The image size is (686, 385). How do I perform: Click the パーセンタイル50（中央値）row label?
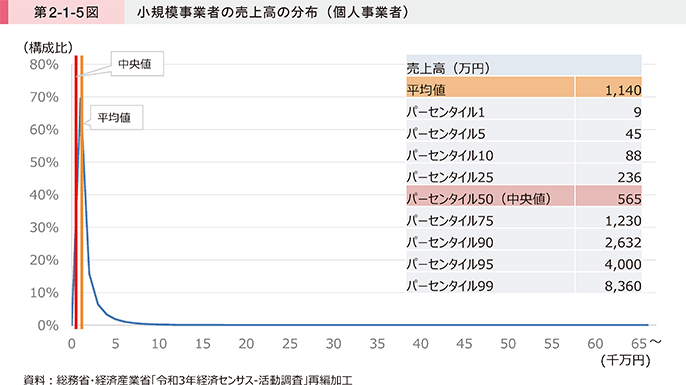coord(479,199)
